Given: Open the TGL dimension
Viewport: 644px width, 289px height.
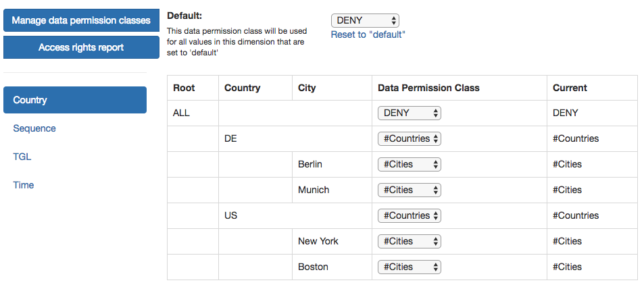Looking at the screenshot, I should click(22, 157).
